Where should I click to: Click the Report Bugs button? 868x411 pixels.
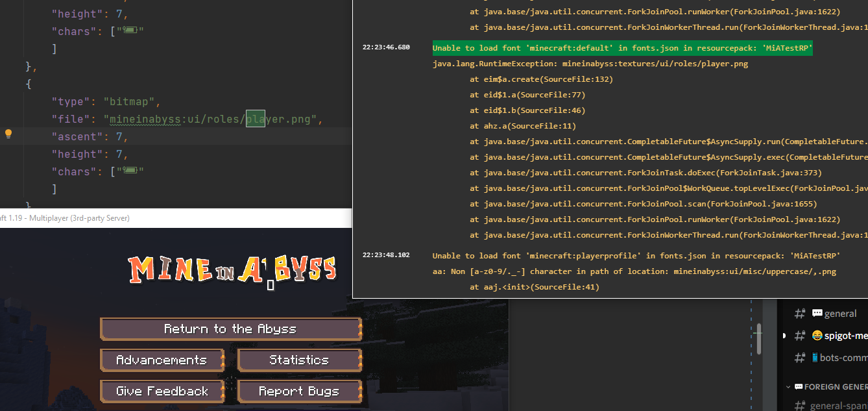[x=299, y=392]
